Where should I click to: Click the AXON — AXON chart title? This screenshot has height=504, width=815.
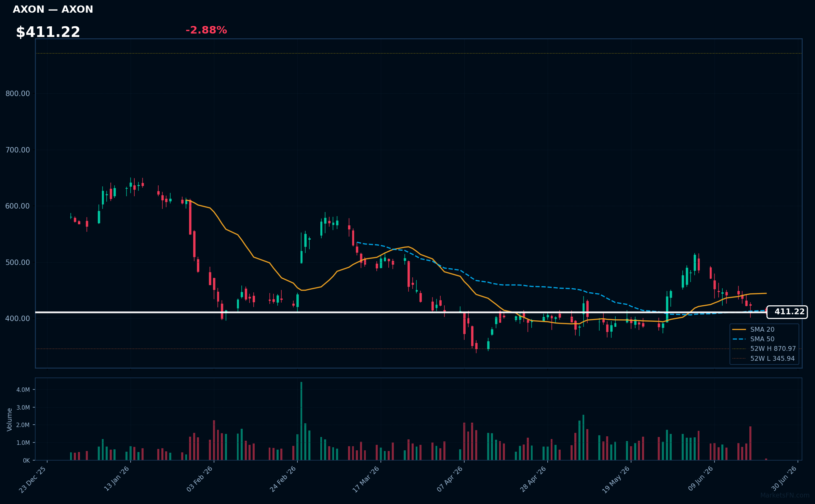53,9
